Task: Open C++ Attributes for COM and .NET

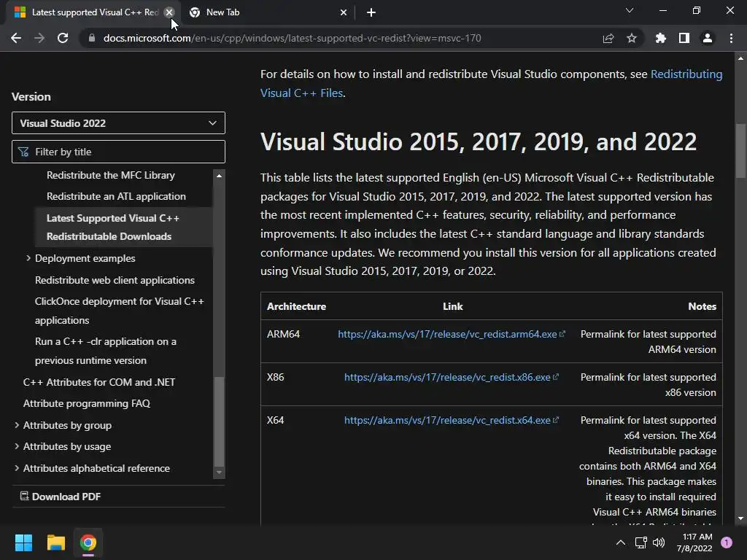Action: pos(99,382)
